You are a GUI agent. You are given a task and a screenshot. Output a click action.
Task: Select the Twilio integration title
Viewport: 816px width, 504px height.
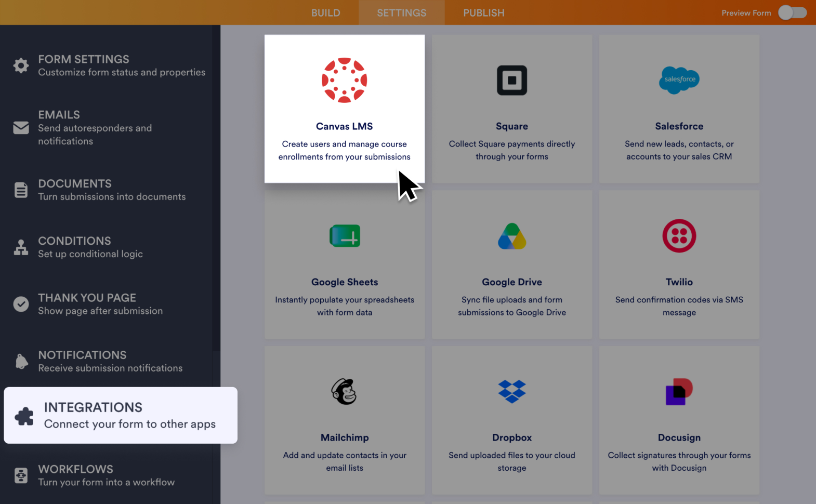[x=679, y=282]
